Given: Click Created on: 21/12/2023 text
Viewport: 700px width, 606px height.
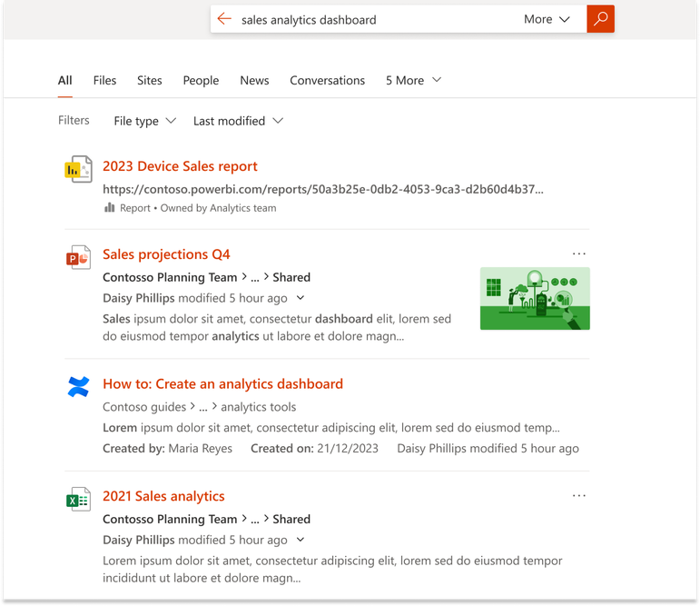Looking at the screenshot, I should tap(314, 448).
